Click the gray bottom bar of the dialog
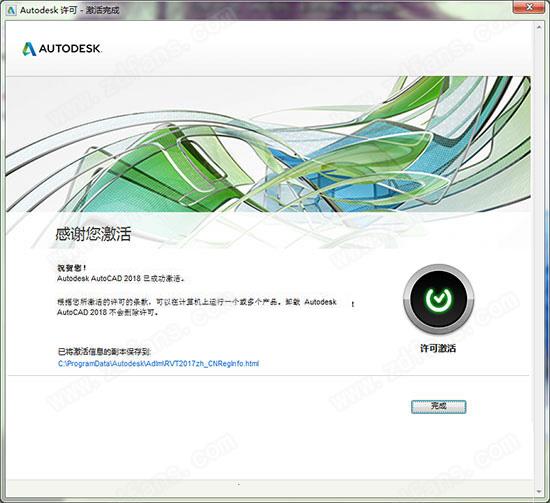The width and height of the screenshot is (550, 503). point(270,489)
